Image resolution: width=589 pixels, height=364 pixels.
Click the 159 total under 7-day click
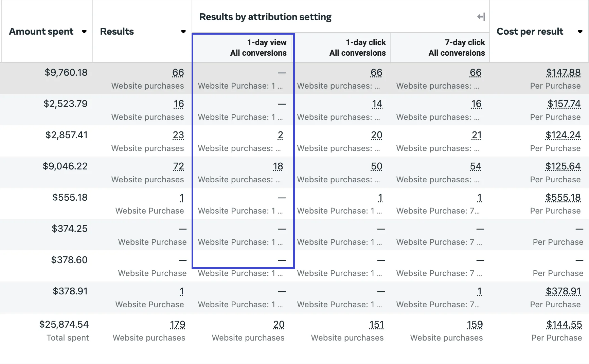click(x=475, y=325)
